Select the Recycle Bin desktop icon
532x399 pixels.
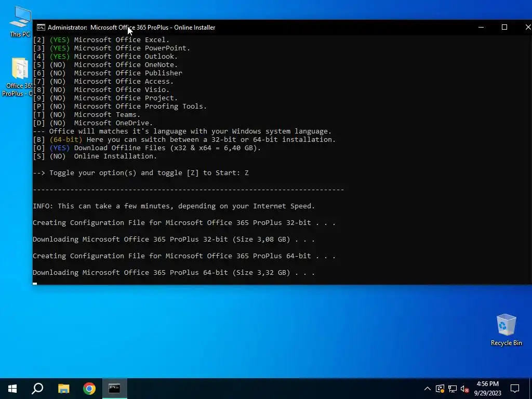(506, 330)
